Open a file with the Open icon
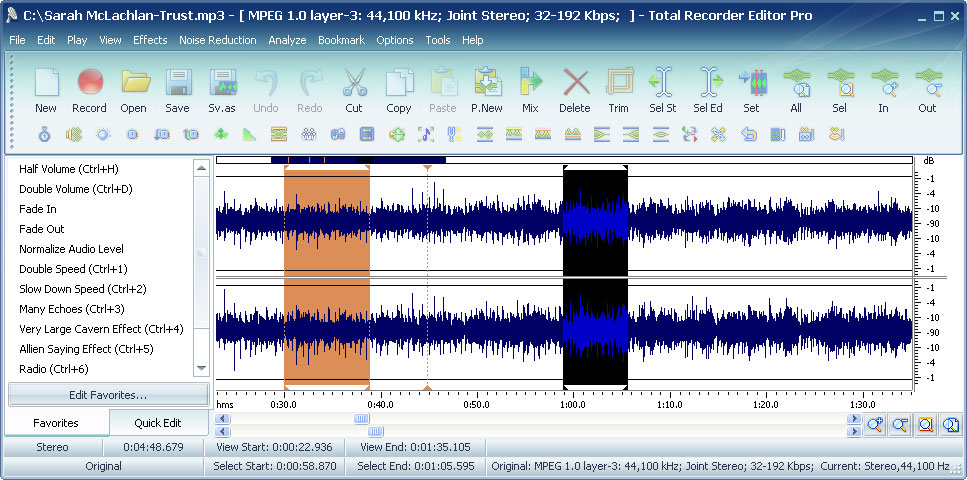The height and width of the screenshot is (480, 967). click(134, 82)
